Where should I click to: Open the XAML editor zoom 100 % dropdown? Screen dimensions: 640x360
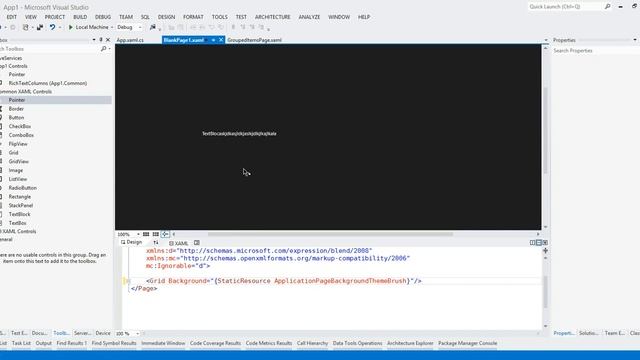pos(138,333)
